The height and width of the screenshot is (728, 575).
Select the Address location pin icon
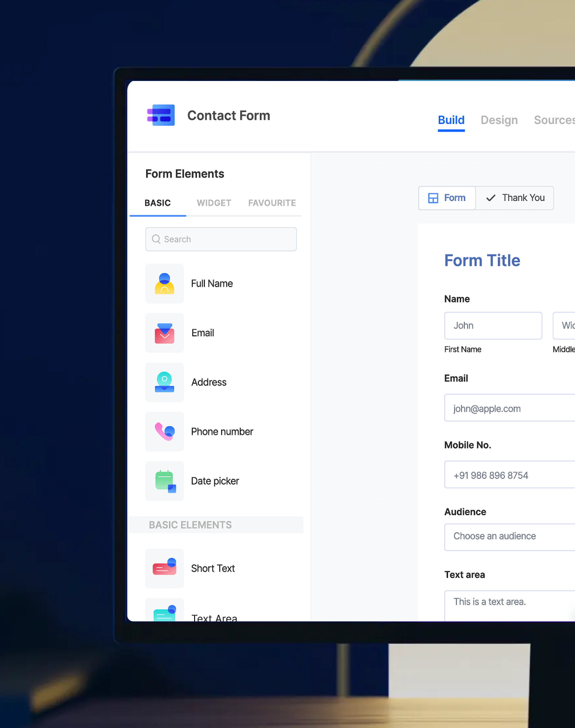point(164,382)
